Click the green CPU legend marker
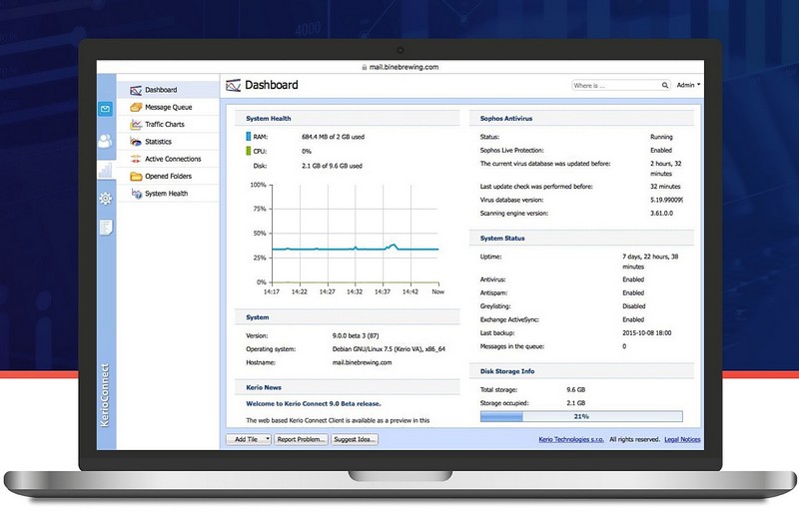Viewport: 799px width, 532px height. (x=248, y=151)
